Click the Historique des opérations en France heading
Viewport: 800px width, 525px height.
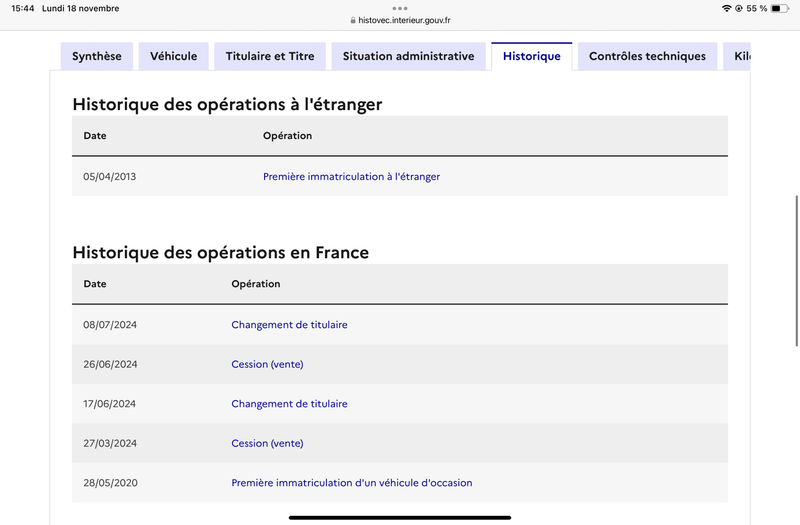coord(220,253)
